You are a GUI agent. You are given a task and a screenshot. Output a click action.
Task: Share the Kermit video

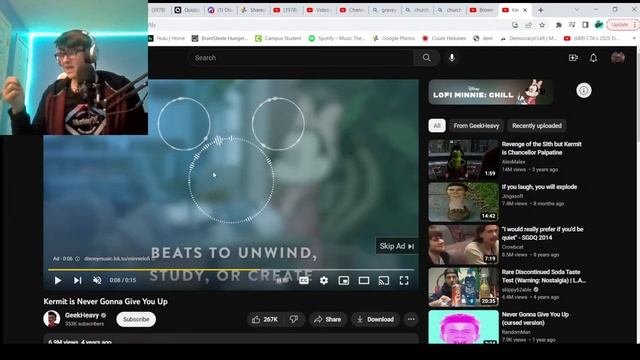(x=327, y=320)
